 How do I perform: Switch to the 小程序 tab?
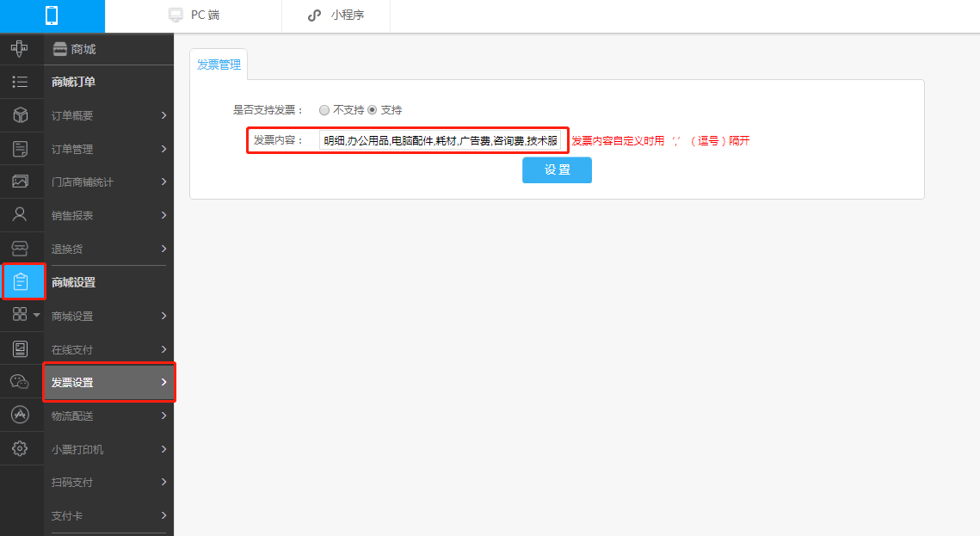pyautogui.click(x=336, y=15)
